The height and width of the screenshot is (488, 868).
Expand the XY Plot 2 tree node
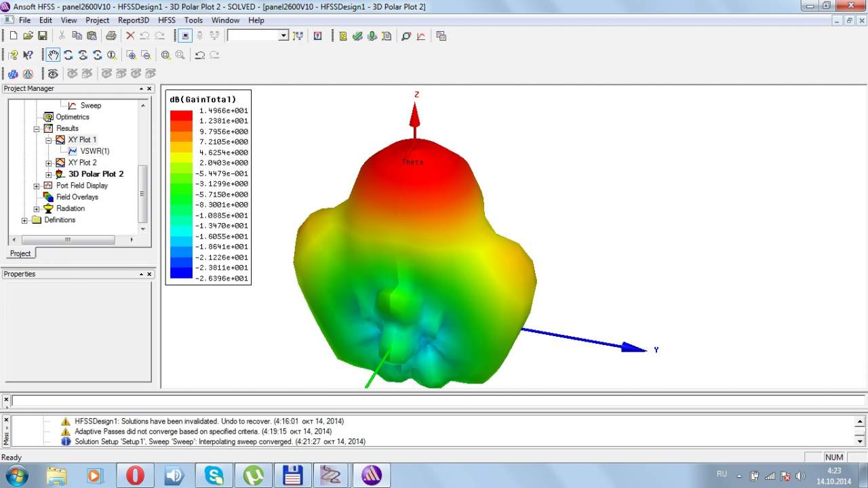[x=49, y=163]
